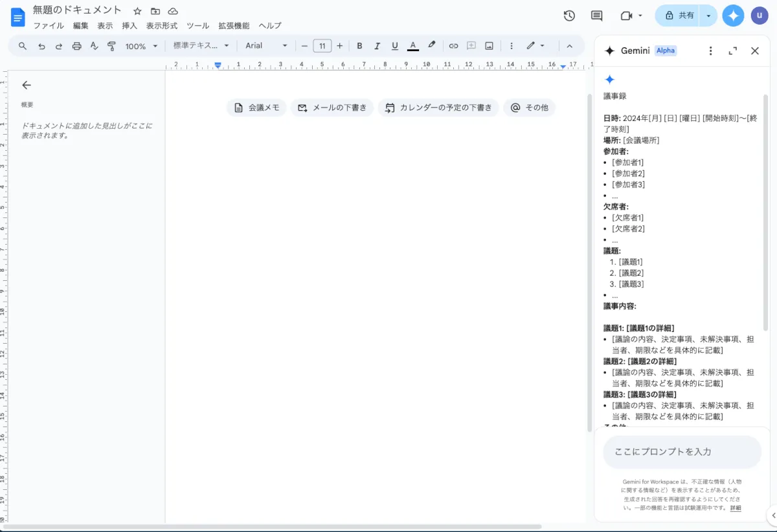The width and height of the screenshot is (777, 532).
Task: Toggle italic formatting
Action: click(377, 46)
